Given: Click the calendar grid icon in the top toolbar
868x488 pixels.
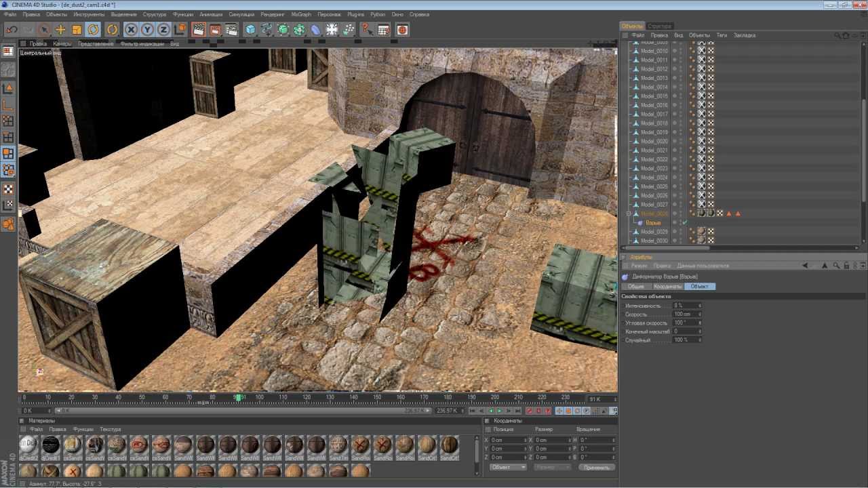Looking at the screenshot, I should point(384,30).
